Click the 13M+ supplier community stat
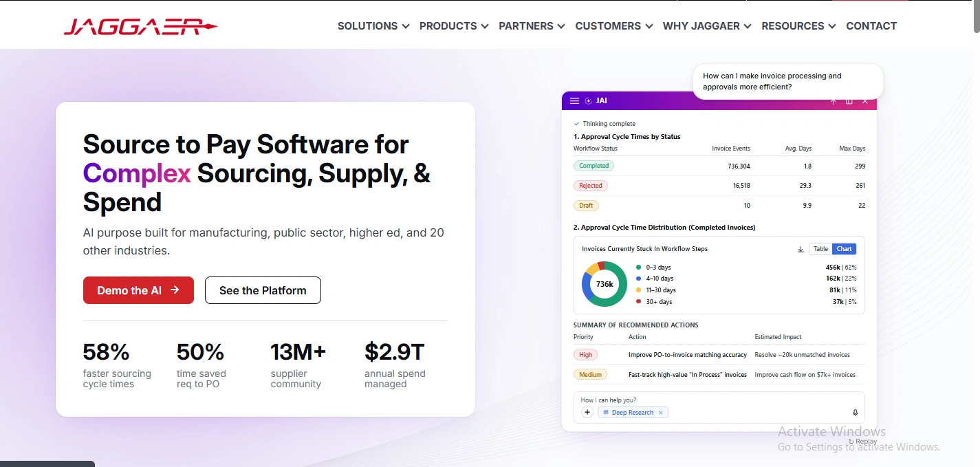The height and width of the screenshot is (467, 980). coord(298,365)
